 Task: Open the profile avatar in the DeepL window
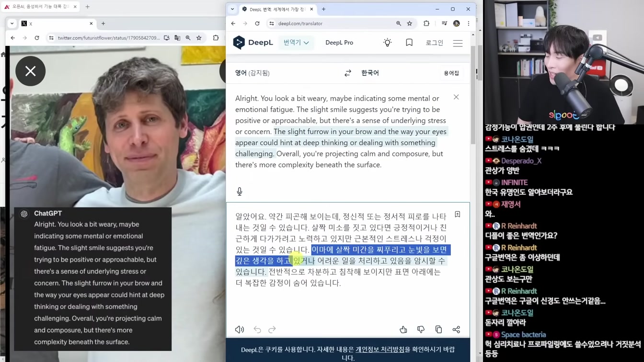point(457,23)
